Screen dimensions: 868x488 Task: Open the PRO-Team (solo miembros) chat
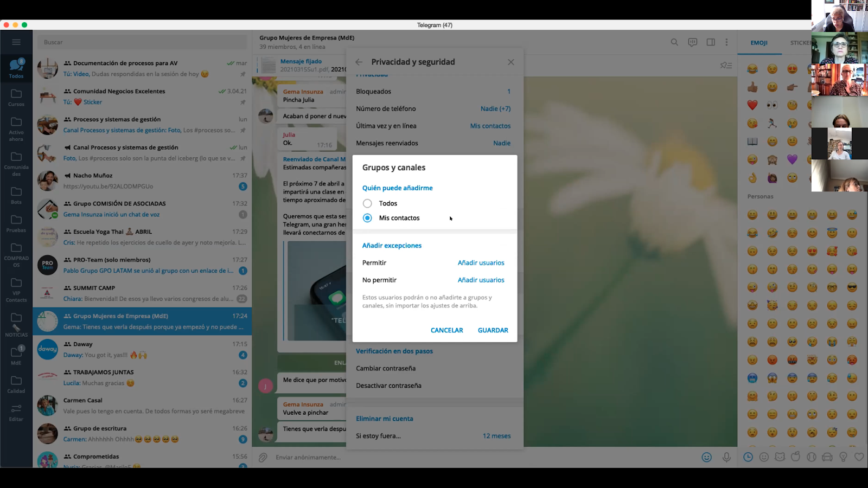(142, 265)
